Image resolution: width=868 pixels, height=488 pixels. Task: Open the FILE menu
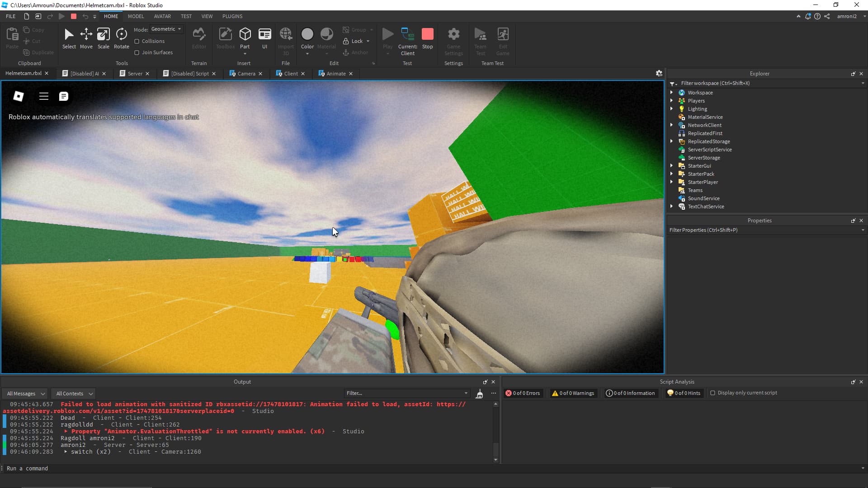click(x=11, y=16)
